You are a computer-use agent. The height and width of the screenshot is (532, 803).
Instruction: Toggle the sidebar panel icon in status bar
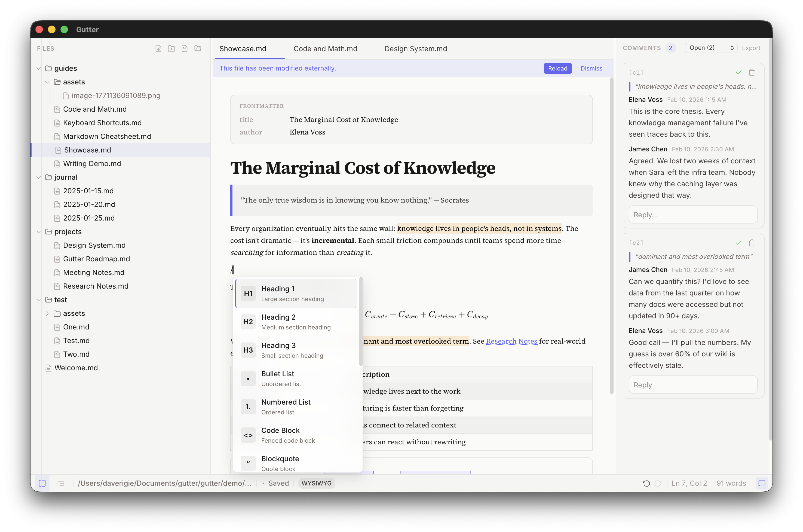click(42, 483)
